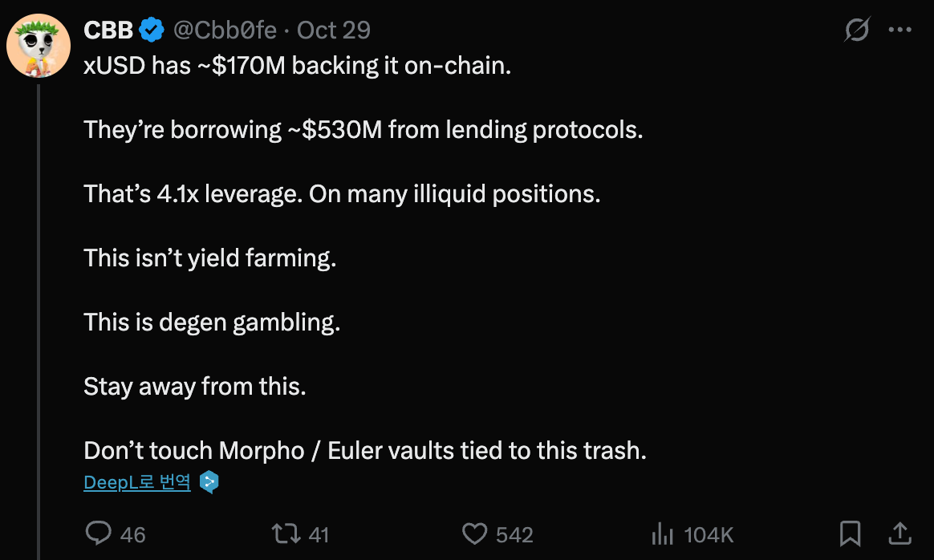Click the Oct 29 timestamp

tap(334, 30)
